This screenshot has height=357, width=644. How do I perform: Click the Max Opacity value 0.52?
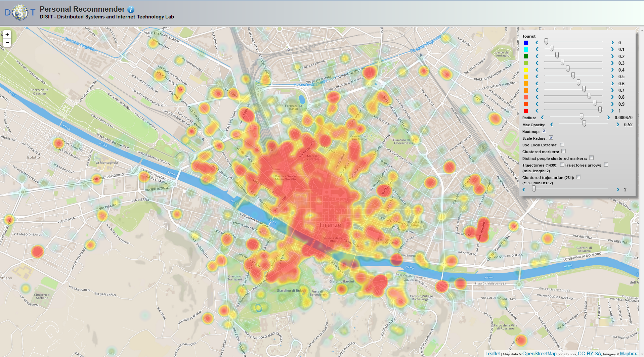628,125
